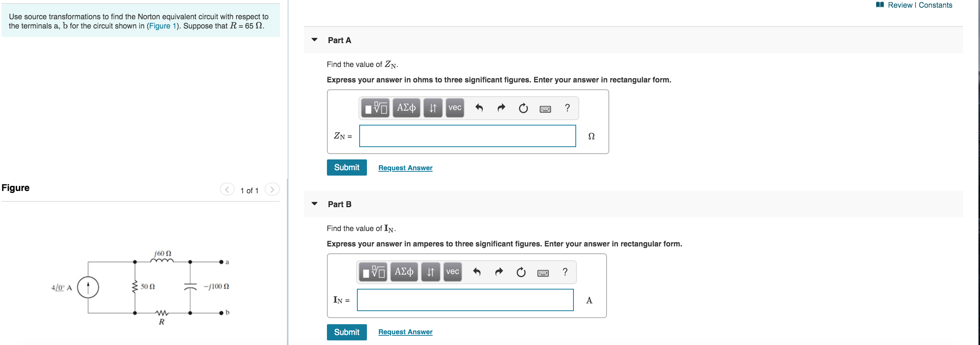This screenshot has width=980, height=345.
Task: Submit the answer for Part A
Action: coord(346,167)
